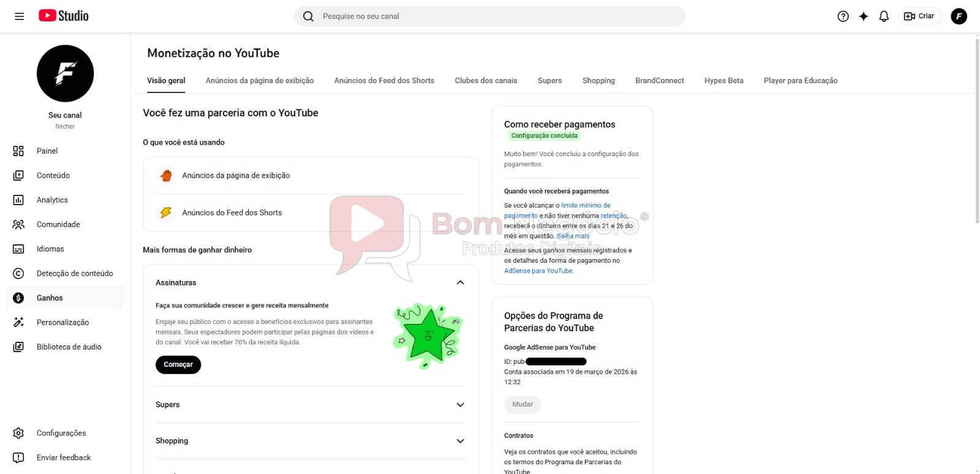
Task: Click the YouTube Studio logo
Action: tap(64, 16)
